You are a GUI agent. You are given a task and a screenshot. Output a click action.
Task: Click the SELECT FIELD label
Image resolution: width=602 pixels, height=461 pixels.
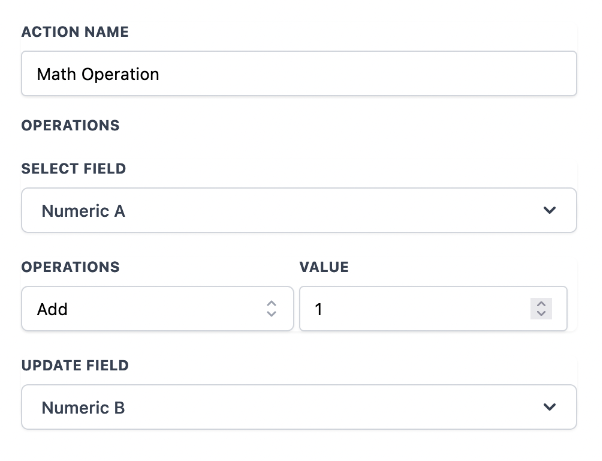tap(73, 169)
